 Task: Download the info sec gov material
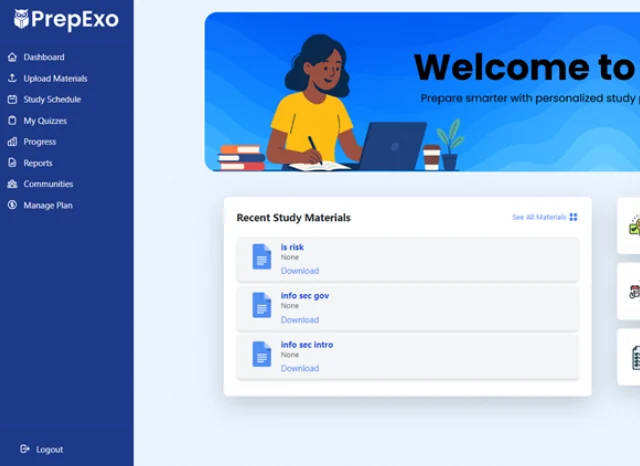[300, 320]
